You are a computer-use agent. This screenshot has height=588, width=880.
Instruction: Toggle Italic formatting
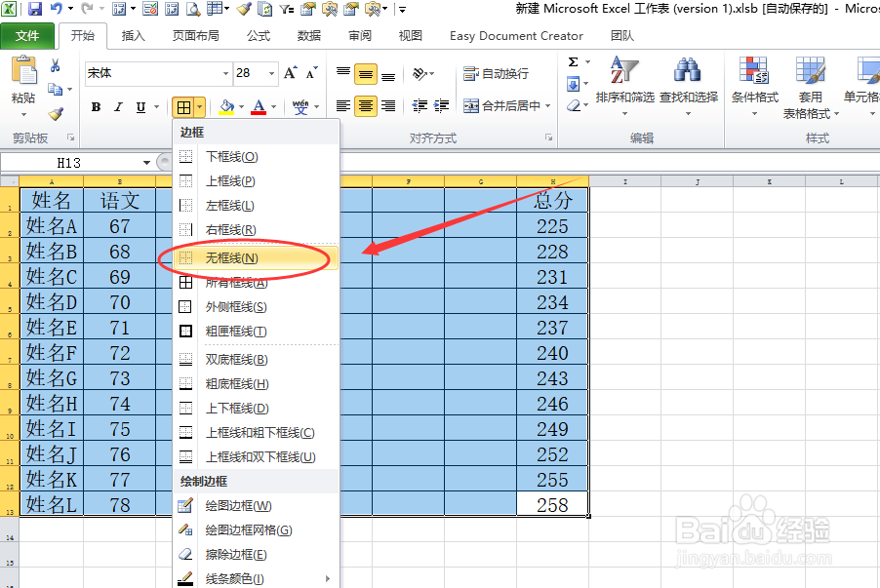coord(118,106)
